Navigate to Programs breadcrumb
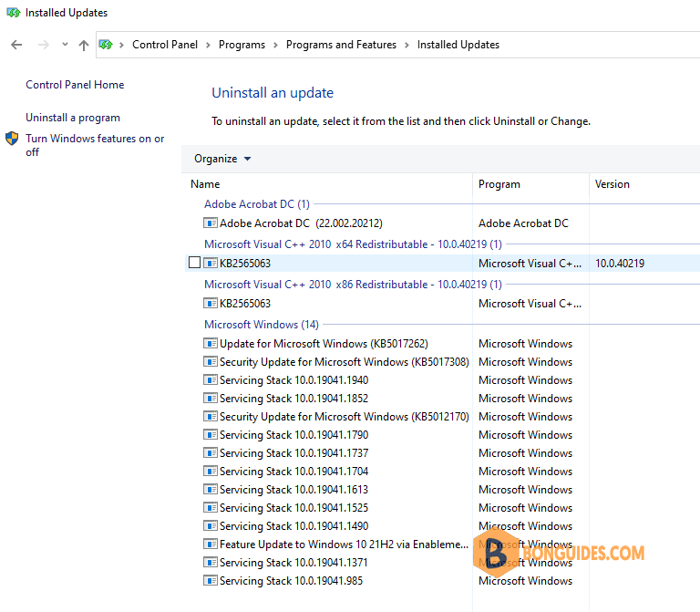This screenshot has height=612, width=700. 242,45
